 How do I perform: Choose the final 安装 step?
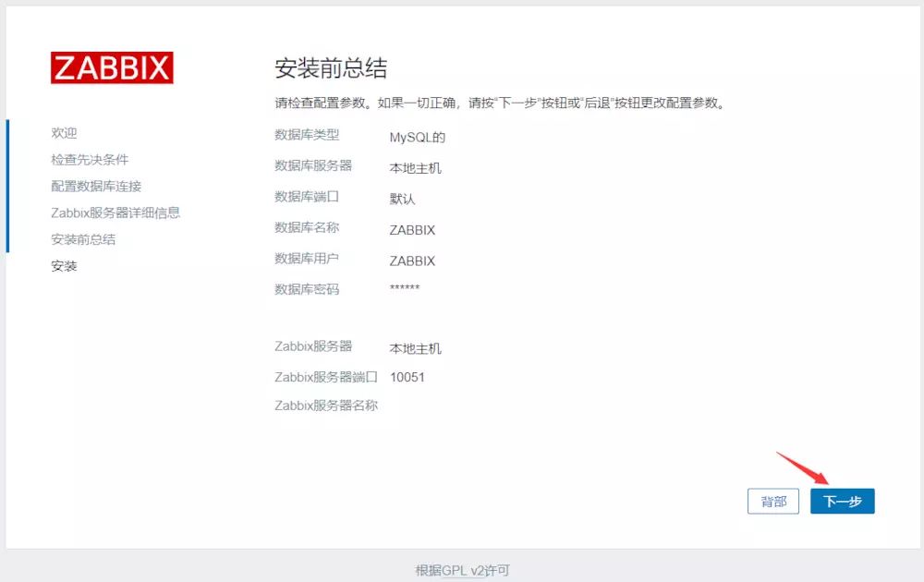tap(64, 266)
